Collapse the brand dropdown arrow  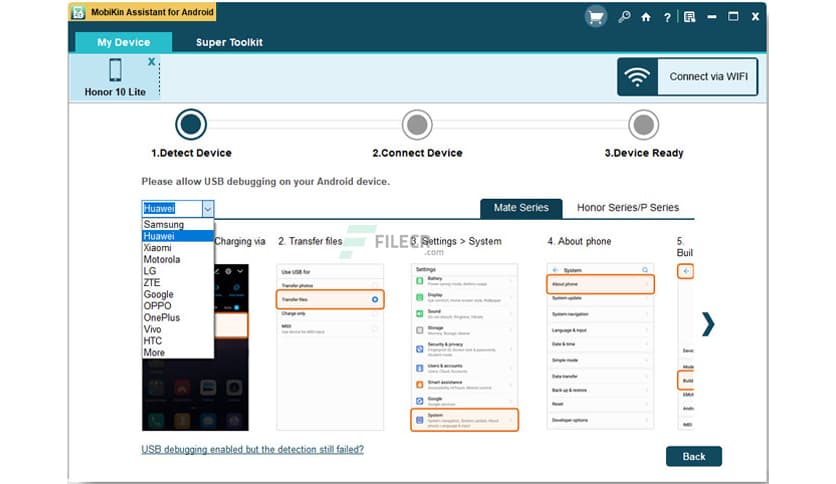(x=208, y=208)
